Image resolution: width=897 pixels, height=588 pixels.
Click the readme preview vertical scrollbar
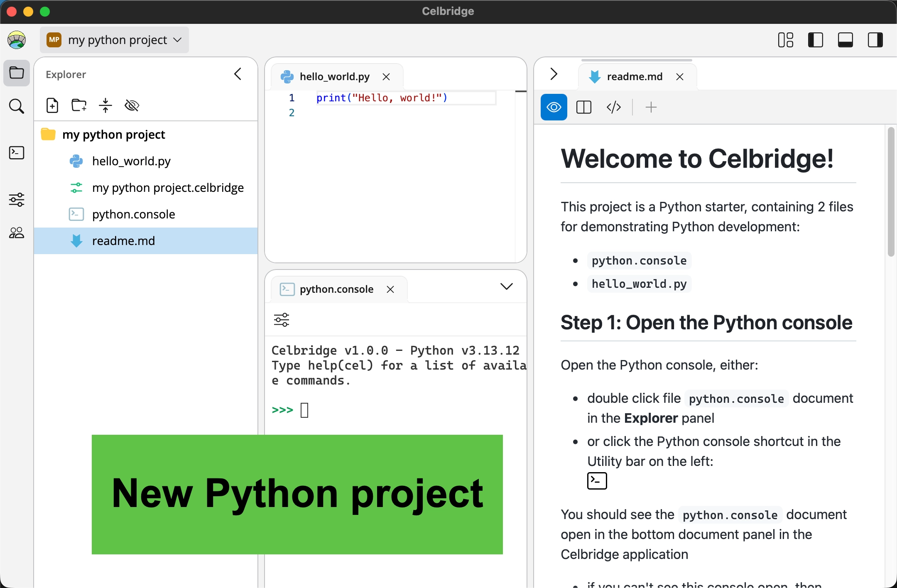891,192
